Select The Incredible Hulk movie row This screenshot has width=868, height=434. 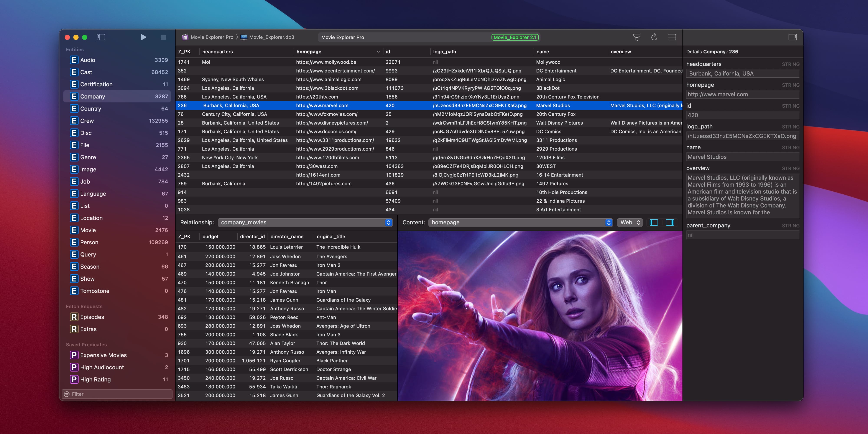[286, 247]
